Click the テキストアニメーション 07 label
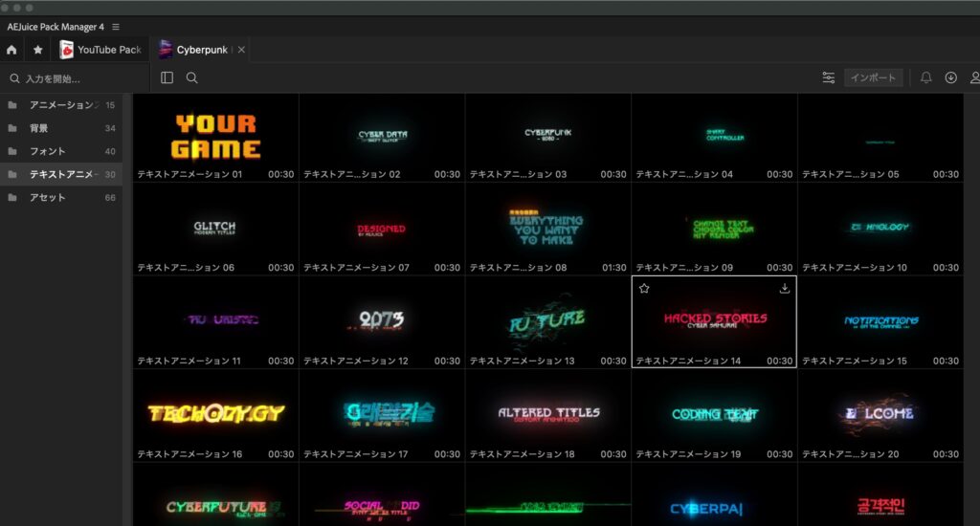The height and width of the screenshot is (526, 980). [x=356, y=268]
